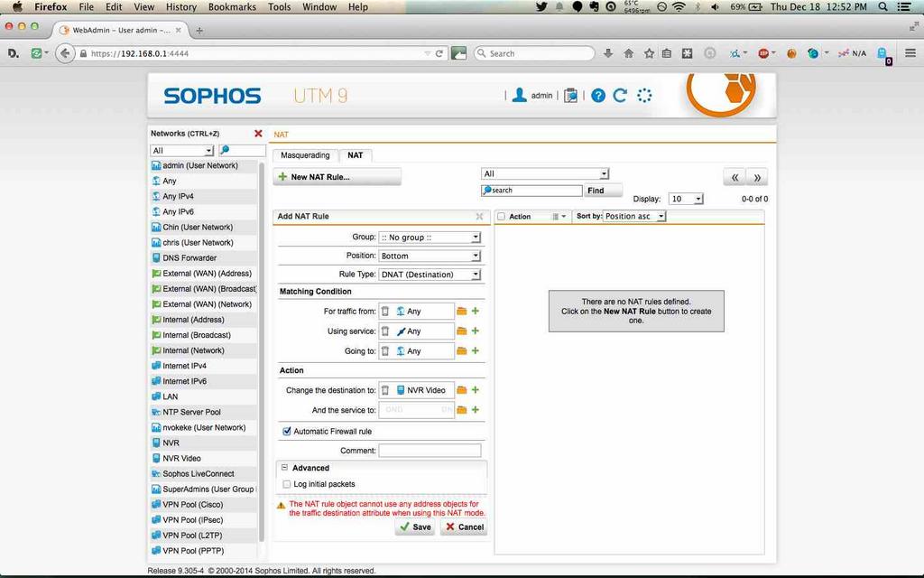Remove NVR Video via trash icon

tap(385, 390)
